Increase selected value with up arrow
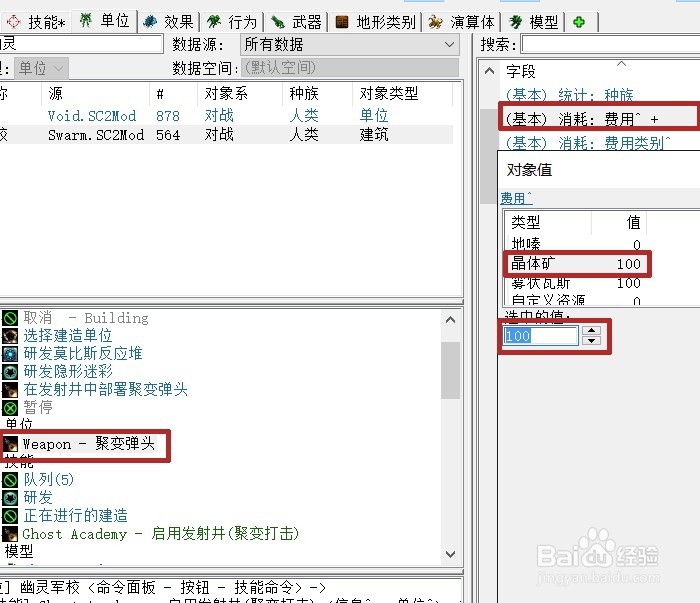The image size is (700, 603). (x=592, y=331)
